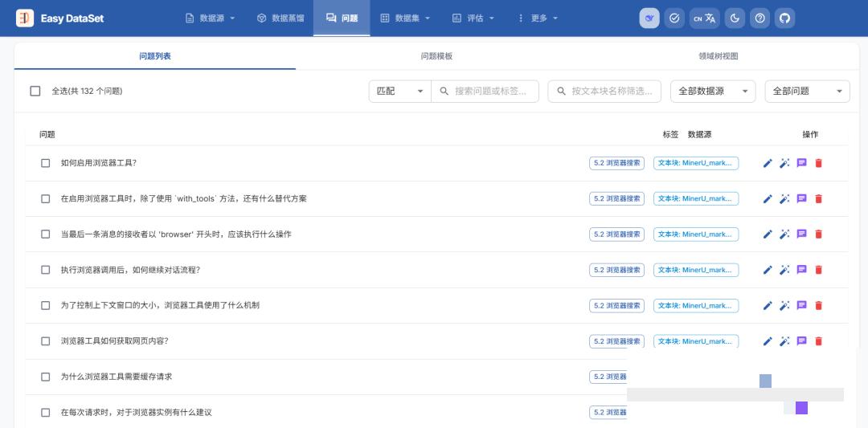
Task: Switch language with the CN translate icon
Action: pos(705,18)
